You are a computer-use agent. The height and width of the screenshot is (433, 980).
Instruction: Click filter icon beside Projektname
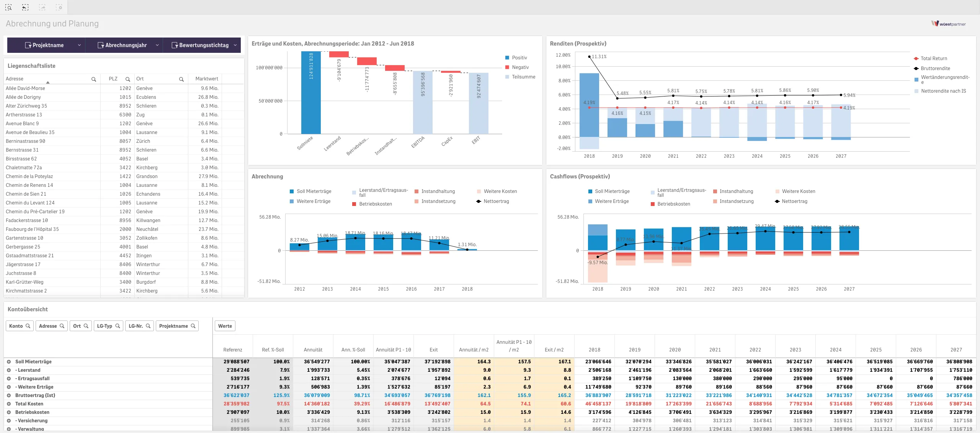(x=28, y=45)
